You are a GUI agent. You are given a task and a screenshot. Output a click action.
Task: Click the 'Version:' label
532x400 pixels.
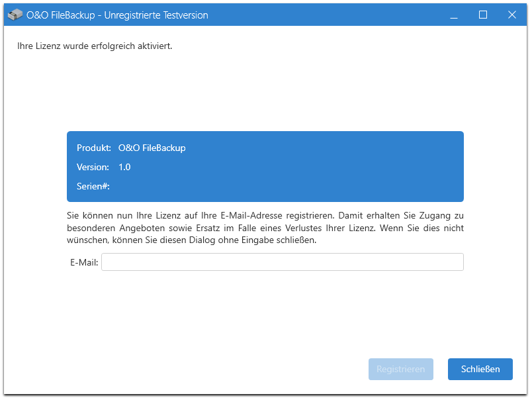(x=93, y=167)
